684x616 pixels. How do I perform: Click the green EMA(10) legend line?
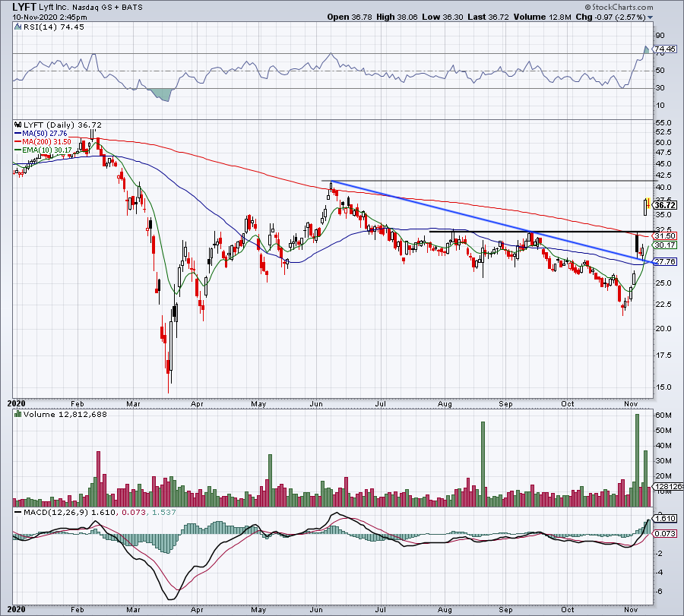point(18,150)
